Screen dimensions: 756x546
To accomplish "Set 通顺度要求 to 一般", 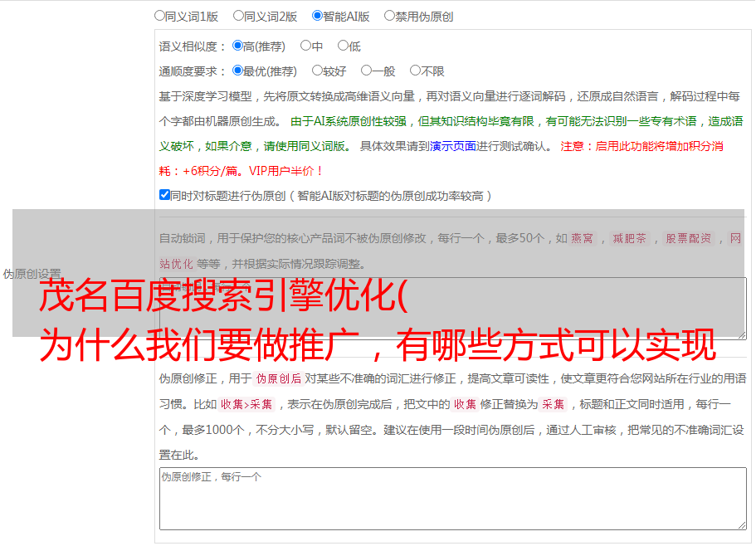I will pos(367,71).
